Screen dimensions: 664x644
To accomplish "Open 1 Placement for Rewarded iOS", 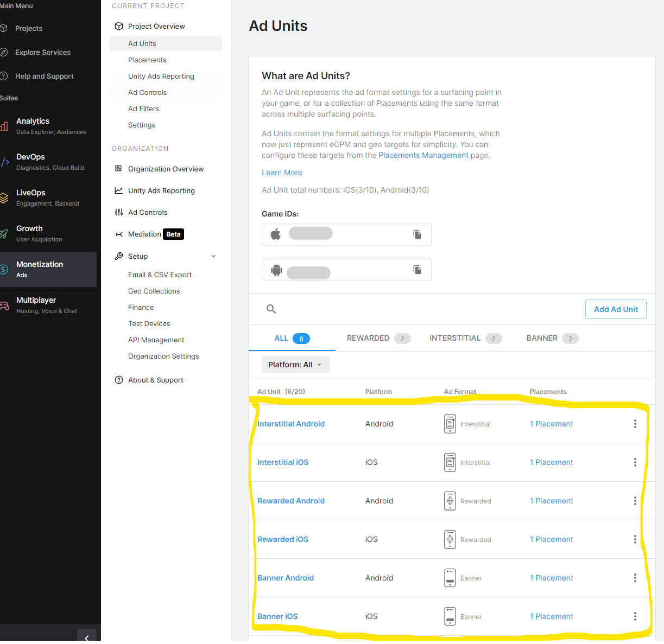I will (552, 539).
